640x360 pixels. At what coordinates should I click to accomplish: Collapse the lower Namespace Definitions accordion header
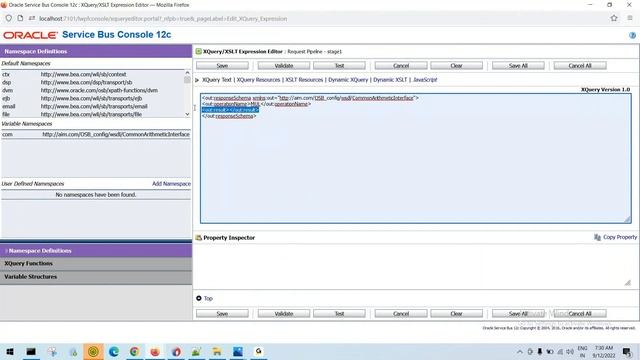coord(96,251)
